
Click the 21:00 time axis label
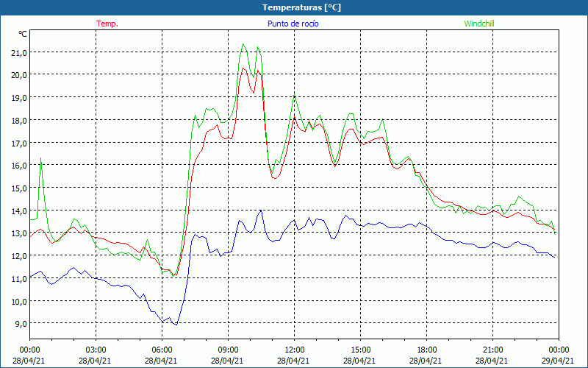492,350
